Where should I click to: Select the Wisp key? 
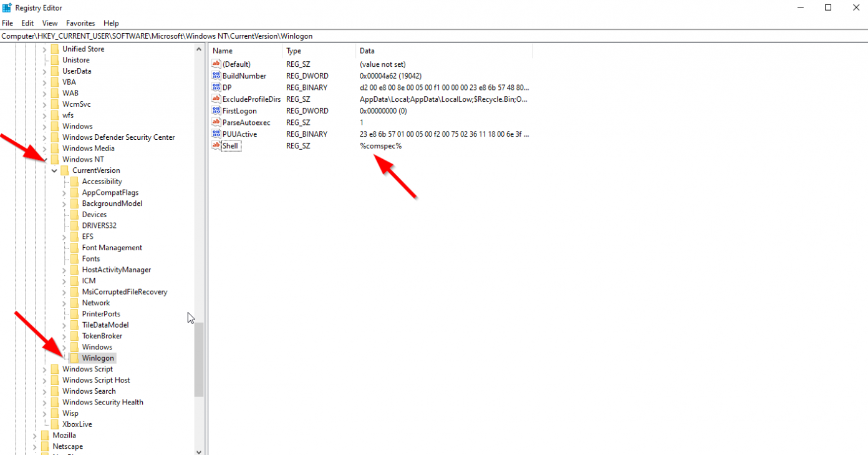pos(70,413)
